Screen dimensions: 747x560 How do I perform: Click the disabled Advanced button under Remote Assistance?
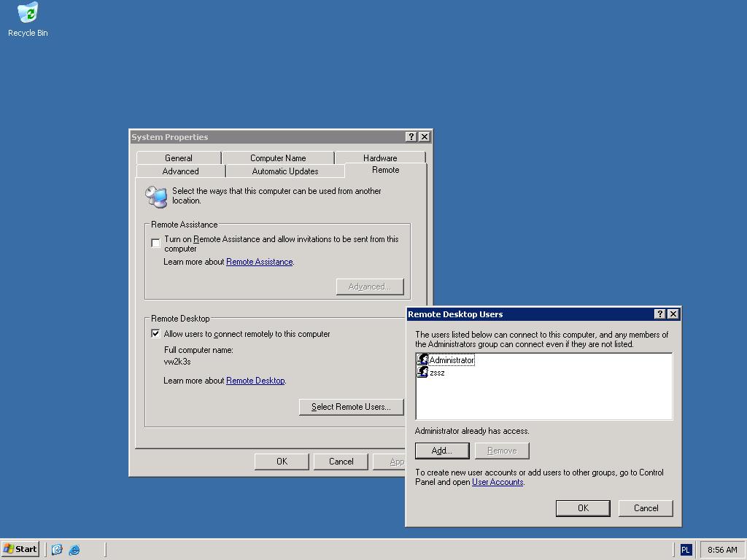click(370, 287)
